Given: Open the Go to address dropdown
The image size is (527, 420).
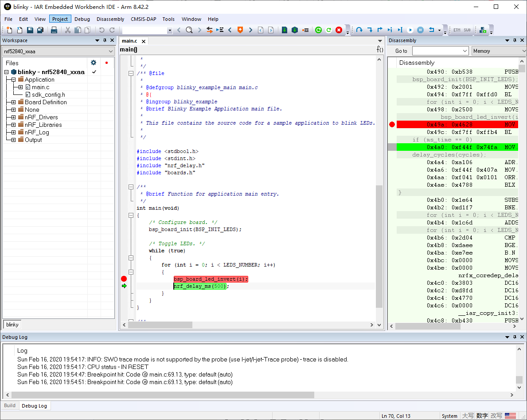Looking at the screenshot, I should point(465,51).
